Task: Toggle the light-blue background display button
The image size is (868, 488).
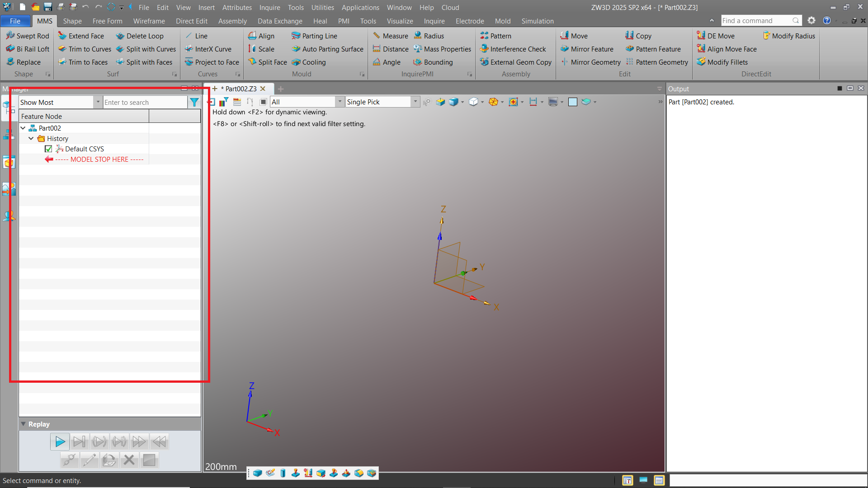Action: (x=573, y=102)
